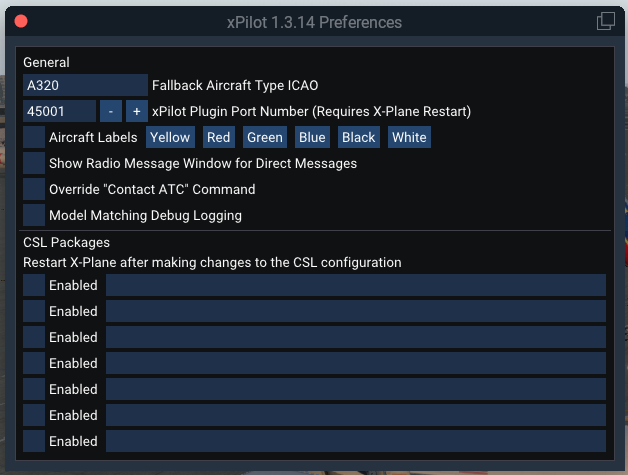Click the second CSL package path field
The height and width of the screenshot is (475, 628).
pos(355,311)
